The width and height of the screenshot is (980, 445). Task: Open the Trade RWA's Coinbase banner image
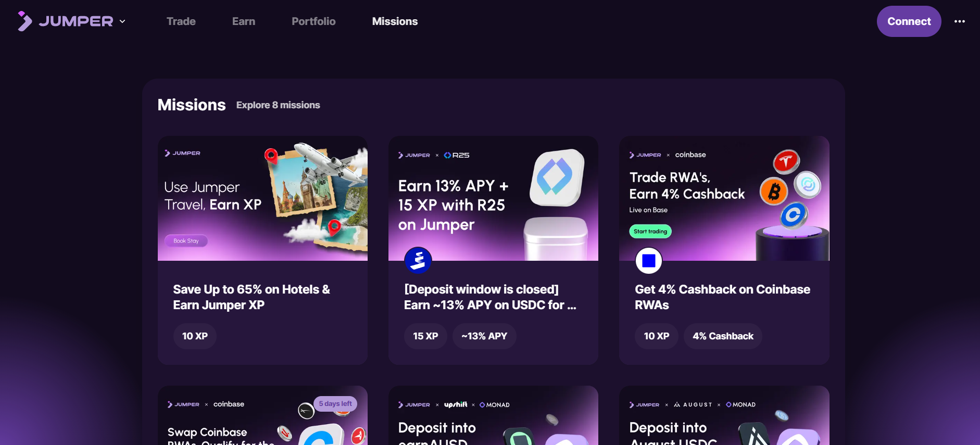724,198
